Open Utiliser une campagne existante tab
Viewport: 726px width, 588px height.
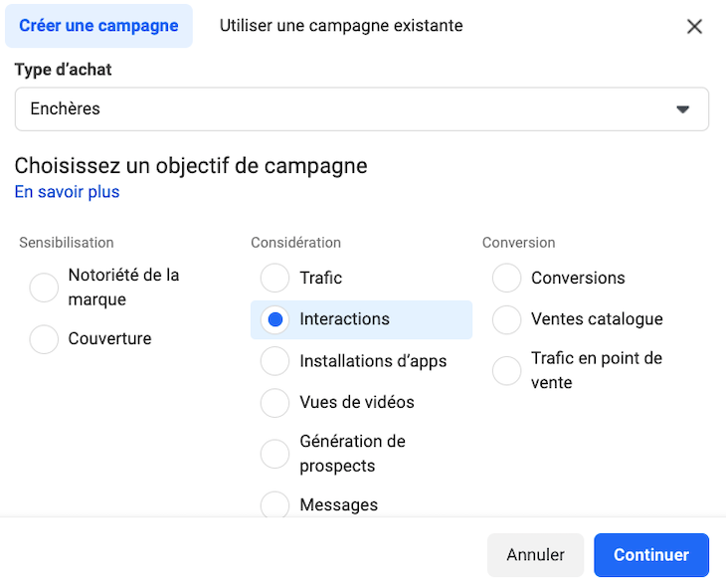click(x=341, y=26)
